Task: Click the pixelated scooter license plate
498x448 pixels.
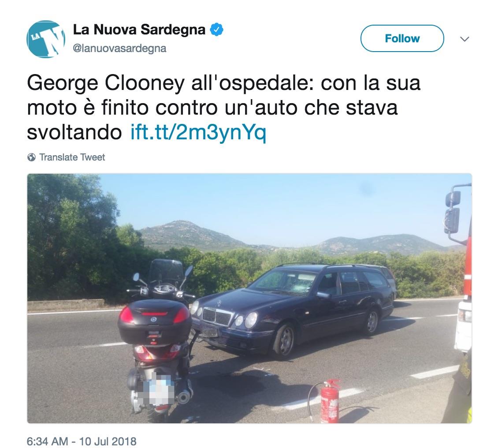Action: point(157,388)
